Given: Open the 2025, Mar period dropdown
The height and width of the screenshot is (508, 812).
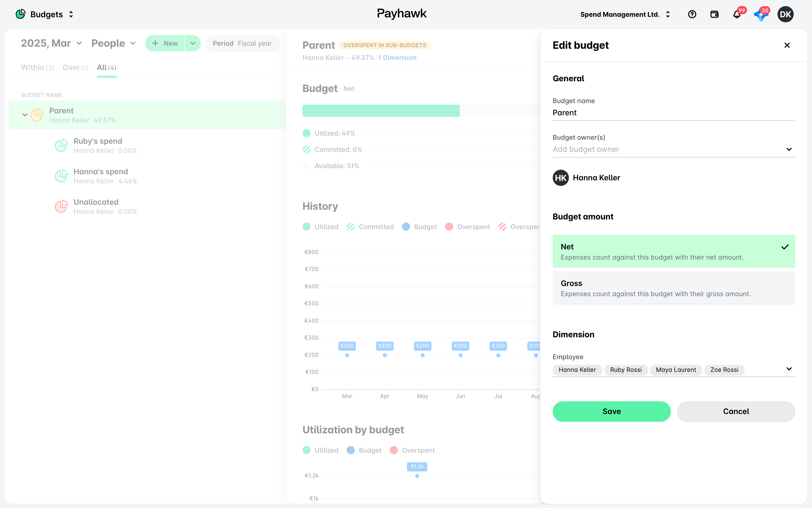Looking at the screenshot, I should pyautogui.click(x=51, y=43).
